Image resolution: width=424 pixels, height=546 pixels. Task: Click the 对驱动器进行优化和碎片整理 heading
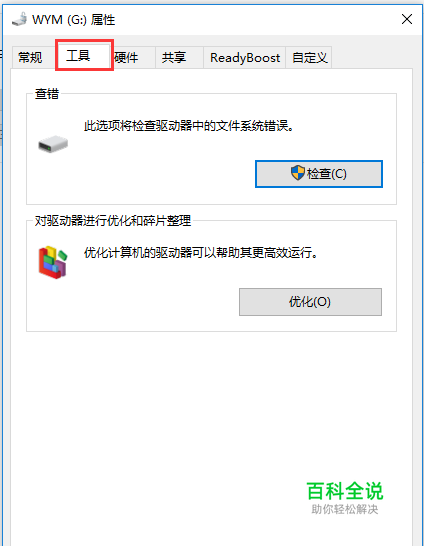(x=113, y=221)
